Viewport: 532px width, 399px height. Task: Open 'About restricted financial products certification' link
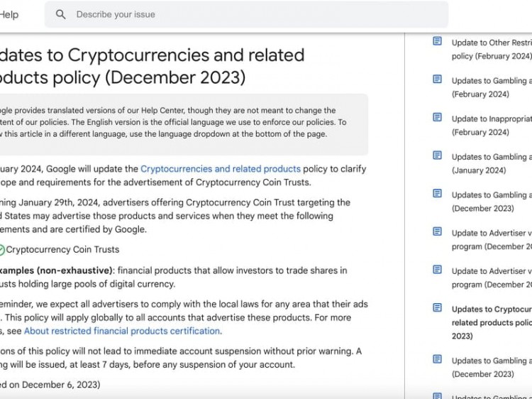[122, 331]
